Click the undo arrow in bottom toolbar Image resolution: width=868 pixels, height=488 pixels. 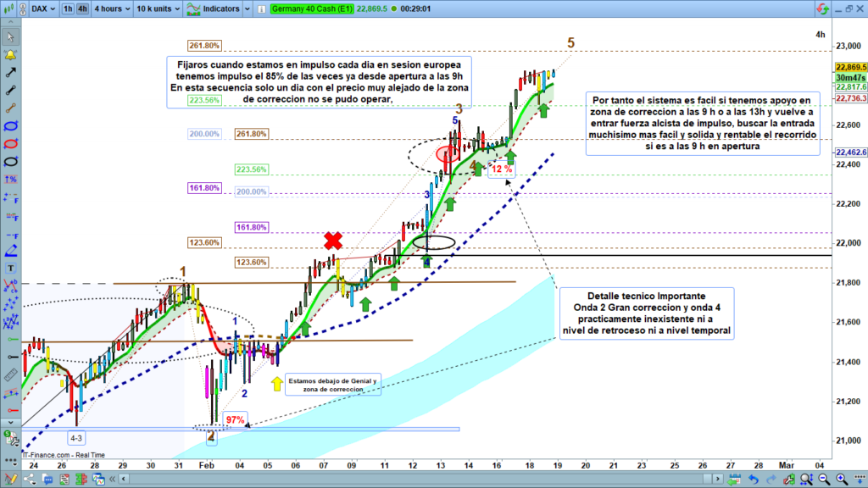pos(752,479)
